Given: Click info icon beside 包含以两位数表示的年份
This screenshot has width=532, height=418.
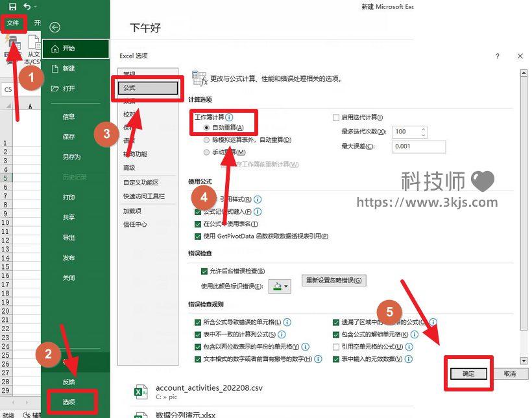Looking at the screenshot, I should pyautogui.click(x=306, y=347).
